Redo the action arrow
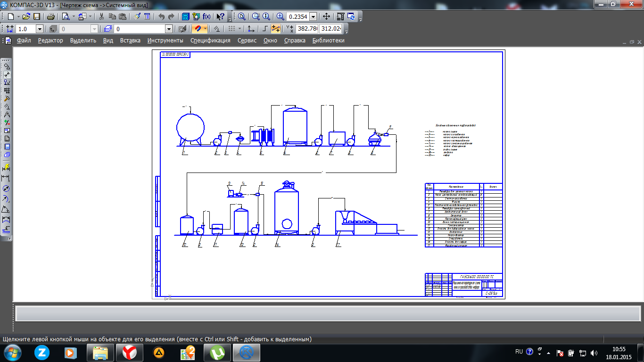644x362 pixels. tap(172, 16)
